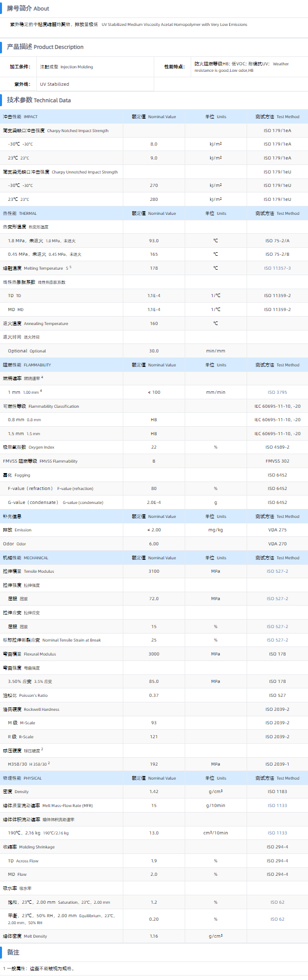Click the THERMAL category header label
Image resolution: width=308 pixels, height=980 pixels.
20,213
